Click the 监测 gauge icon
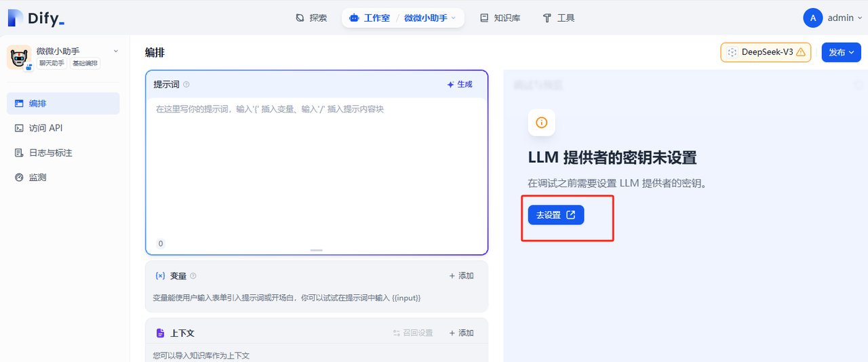Screen dimensions: 868x362 tap(19, 177)
